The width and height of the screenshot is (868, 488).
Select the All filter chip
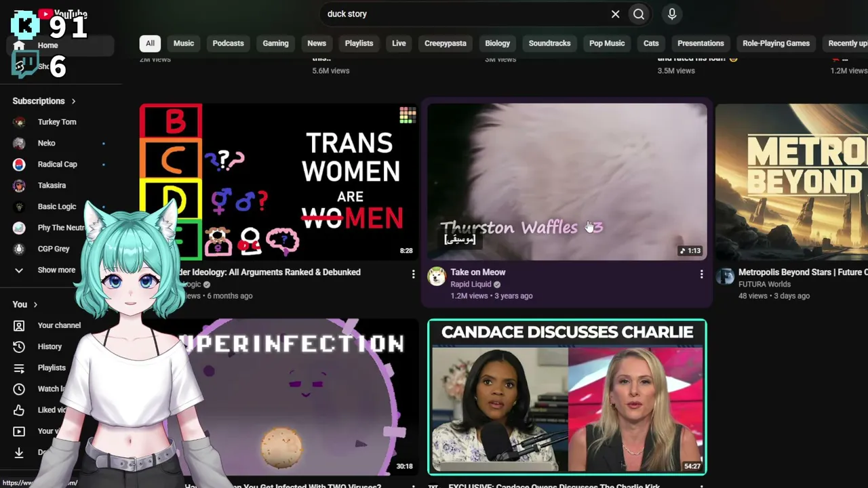(x=150, y=43)
